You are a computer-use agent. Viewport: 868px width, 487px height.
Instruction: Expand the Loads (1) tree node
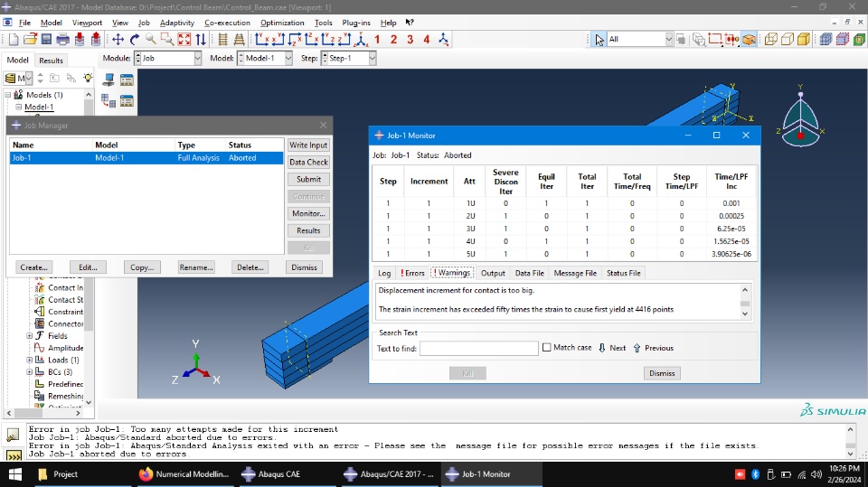coord(29,360)
